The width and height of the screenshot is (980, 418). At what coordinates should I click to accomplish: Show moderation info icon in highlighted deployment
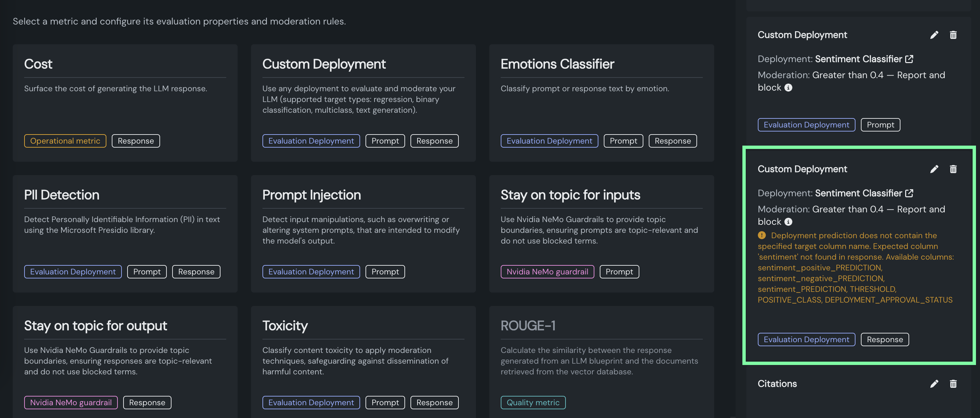(x=788, y=222)
